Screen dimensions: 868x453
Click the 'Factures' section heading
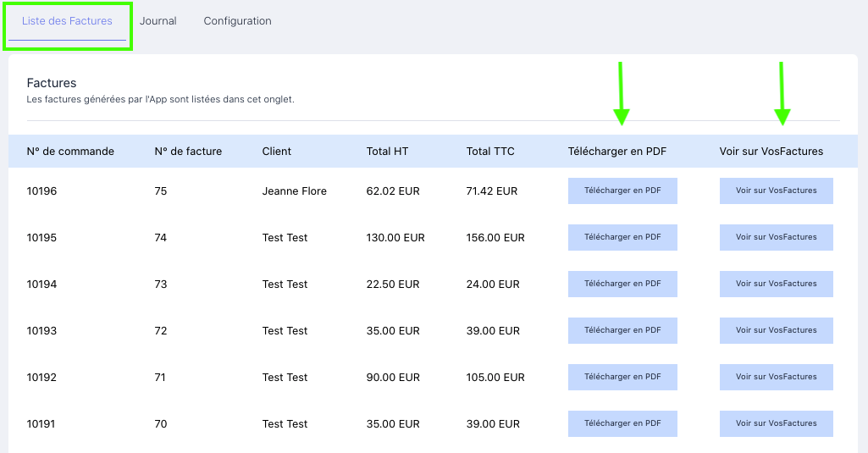(52, 83)
